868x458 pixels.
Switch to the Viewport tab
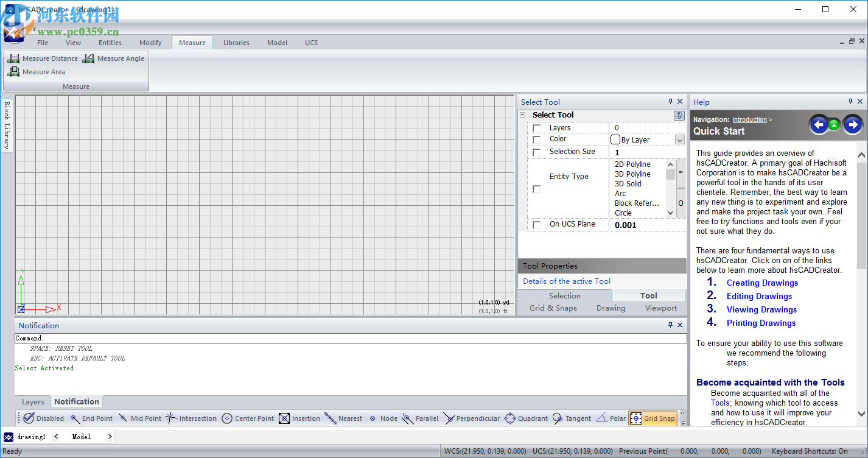661,308
